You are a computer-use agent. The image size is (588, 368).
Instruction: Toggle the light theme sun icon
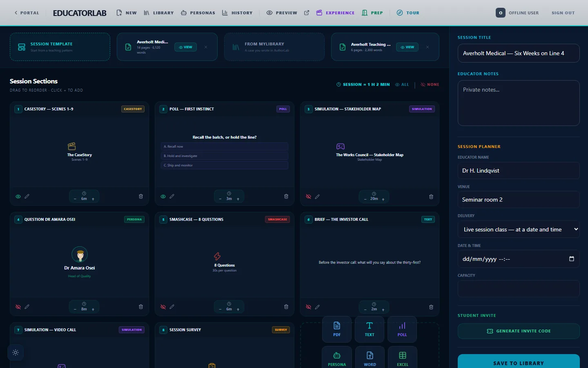pos(16,352)
